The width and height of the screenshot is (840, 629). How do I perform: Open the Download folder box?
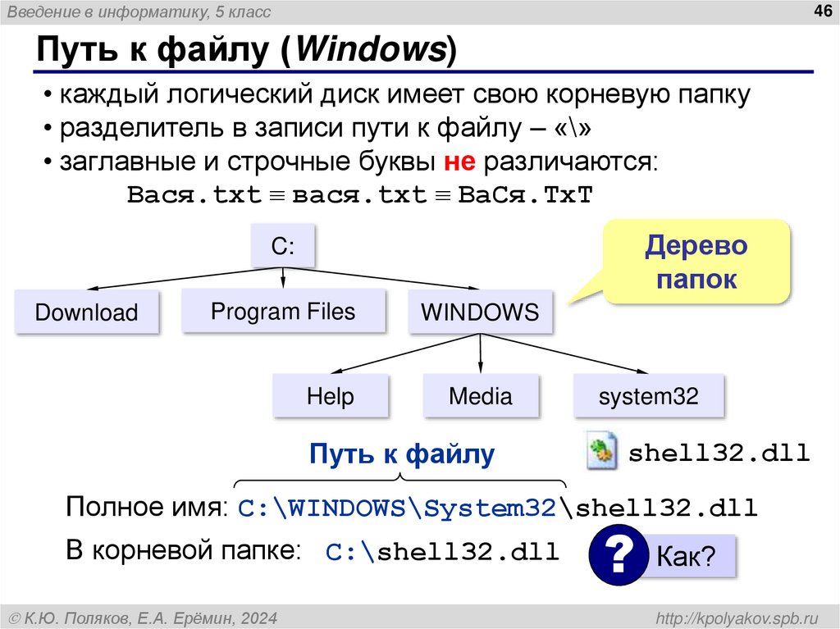click(86, 312)
